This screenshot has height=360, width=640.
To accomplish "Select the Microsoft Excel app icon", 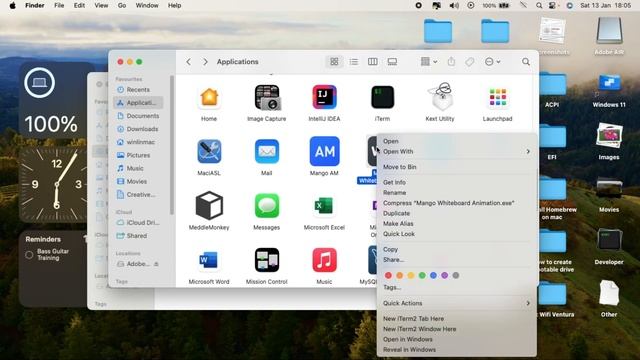I will [x=324, y=206].
